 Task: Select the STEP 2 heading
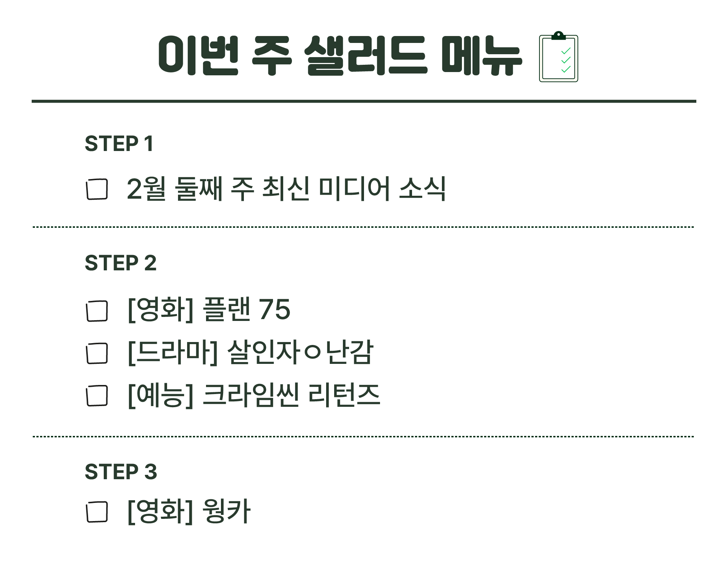click(x=120, y=263)
